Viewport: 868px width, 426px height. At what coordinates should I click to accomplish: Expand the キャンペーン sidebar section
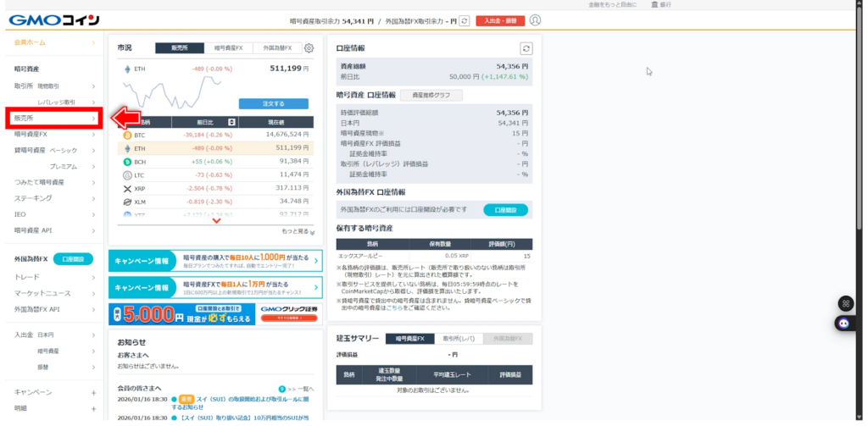tap(93, 392)
